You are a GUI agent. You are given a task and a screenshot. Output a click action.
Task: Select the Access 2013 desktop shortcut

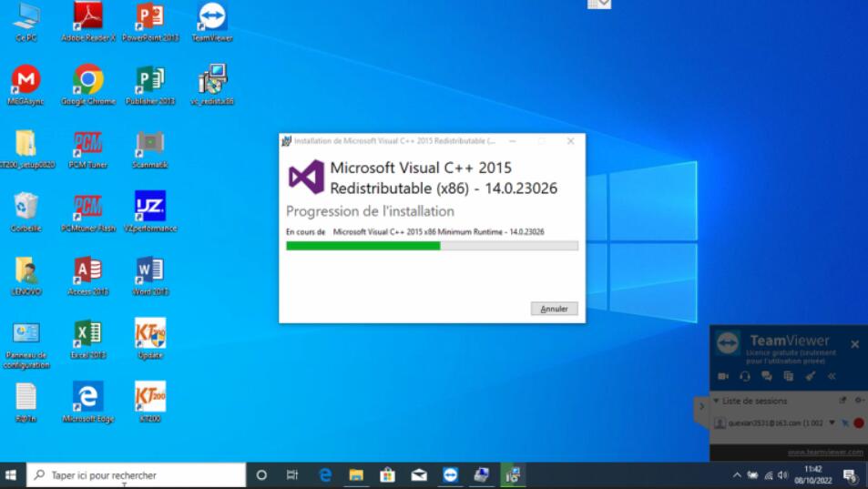tap(88, 276)
